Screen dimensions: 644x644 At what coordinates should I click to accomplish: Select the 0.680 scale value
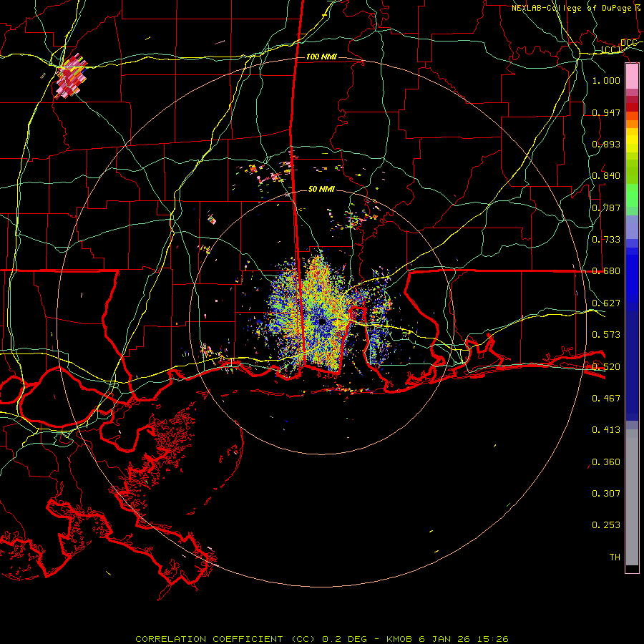[x=606, y=271]
